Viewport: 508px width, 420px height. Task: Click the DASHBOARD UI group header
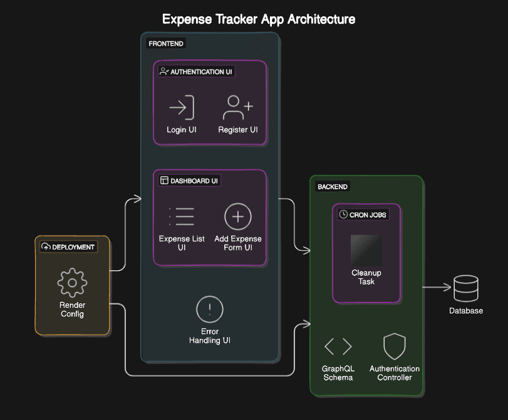[189, 181]
